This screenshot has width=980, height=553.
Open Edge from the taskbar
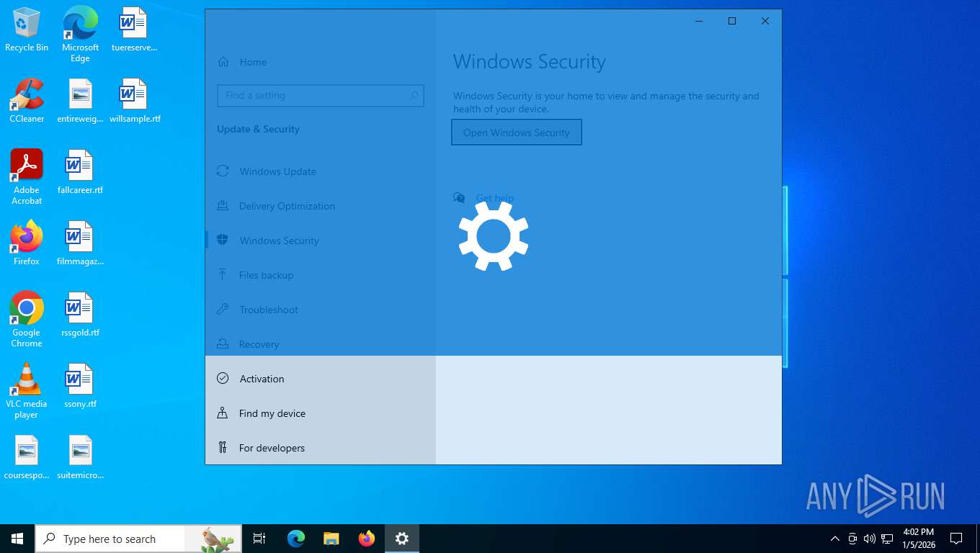click(x=296, y=539)
